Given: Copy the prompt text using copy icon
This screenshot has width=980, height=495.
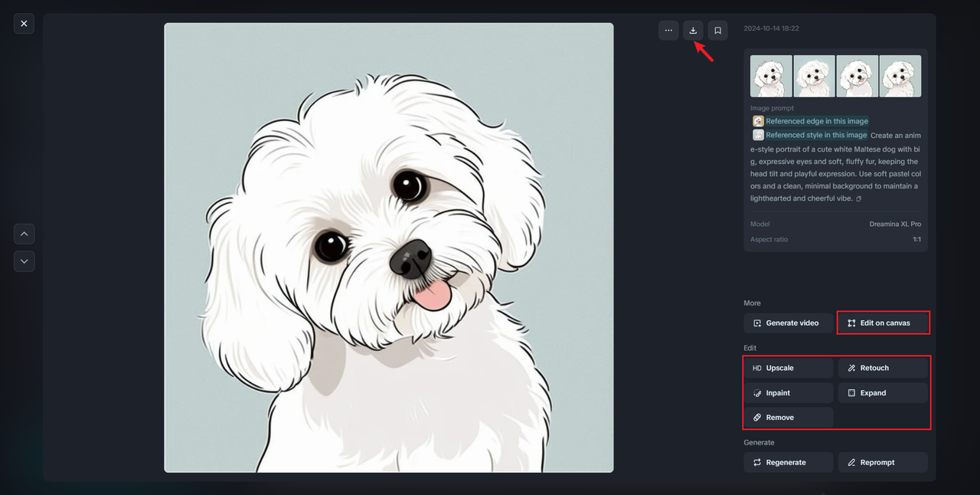Looking at the screenshot, I should (859, 198).
